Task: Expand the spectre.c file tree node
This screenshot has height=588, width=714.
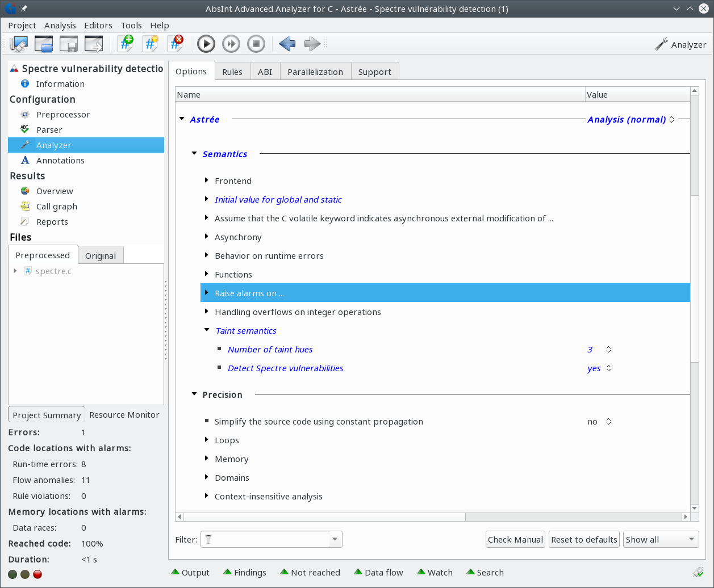Action: click(x=15, y=271)
